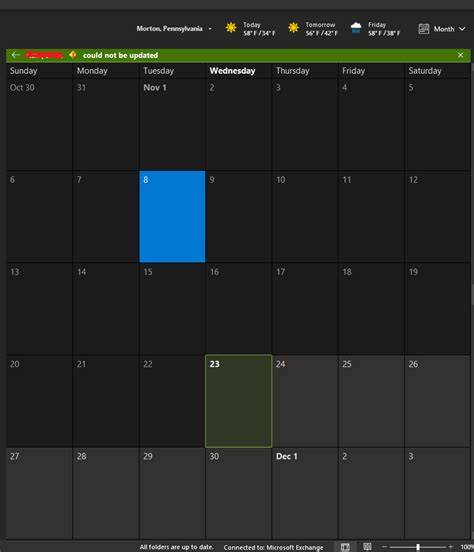
Task: Click the Morton, Pennsylvania location label
Action: [169, 29]
